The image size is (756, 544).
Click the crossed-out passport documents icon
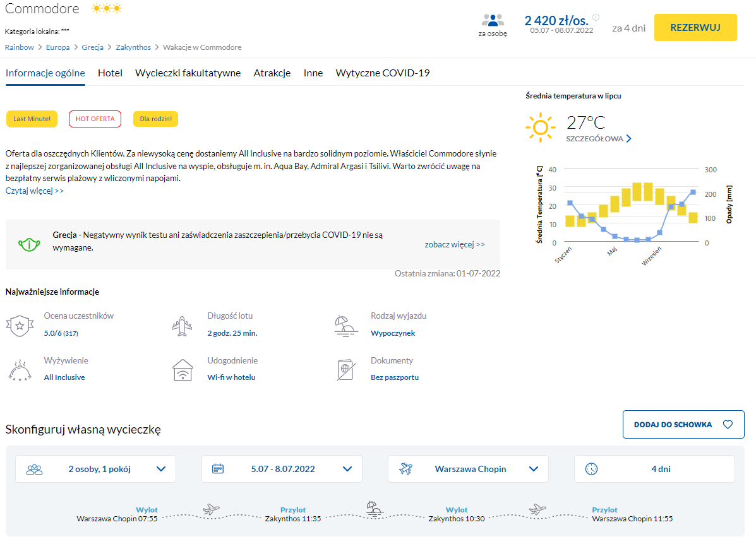tap(346, 370)
